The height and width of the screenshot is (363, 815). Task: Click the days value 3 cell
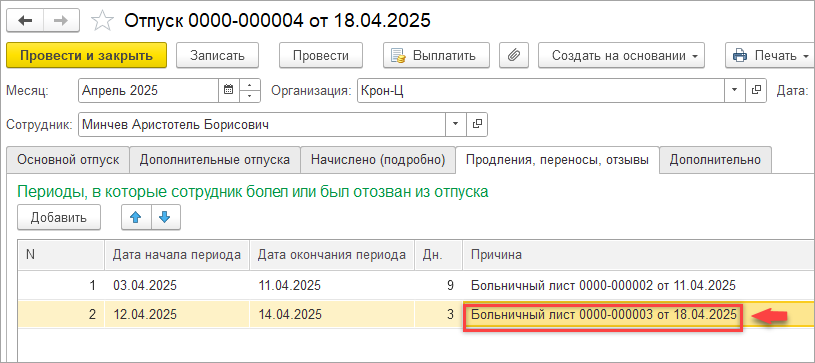(x=438, y=314)
